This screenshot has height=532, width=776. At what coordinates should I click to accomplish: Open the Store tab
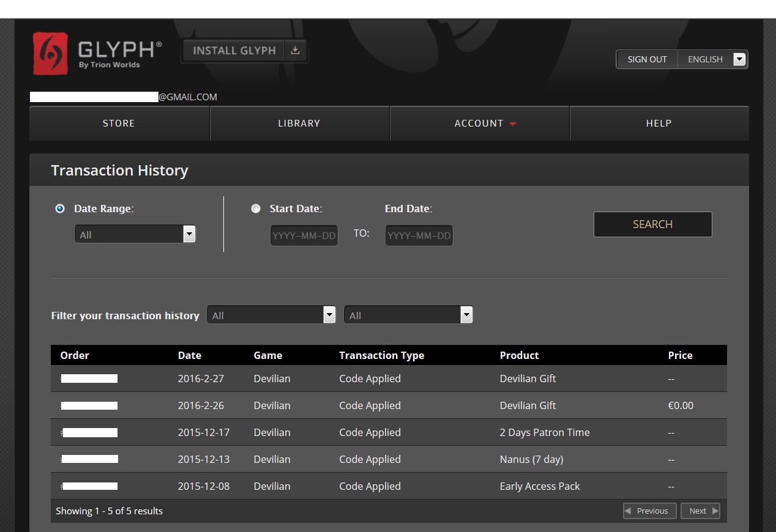119,124
